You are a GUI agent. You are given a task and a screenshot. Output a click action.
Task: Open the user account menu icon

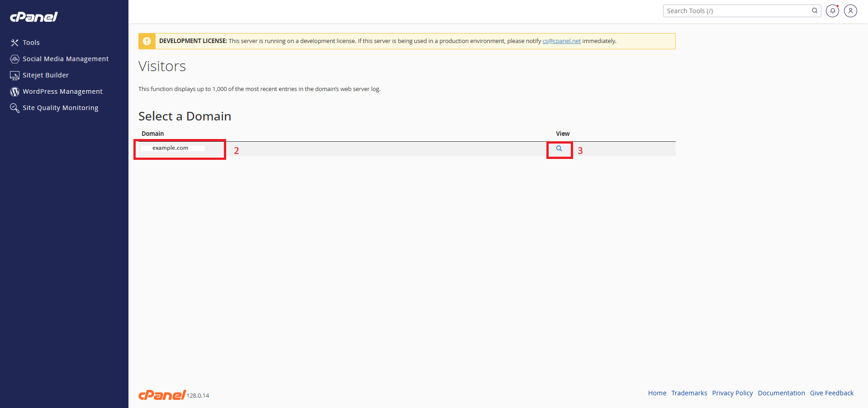(x=850, y=11)
